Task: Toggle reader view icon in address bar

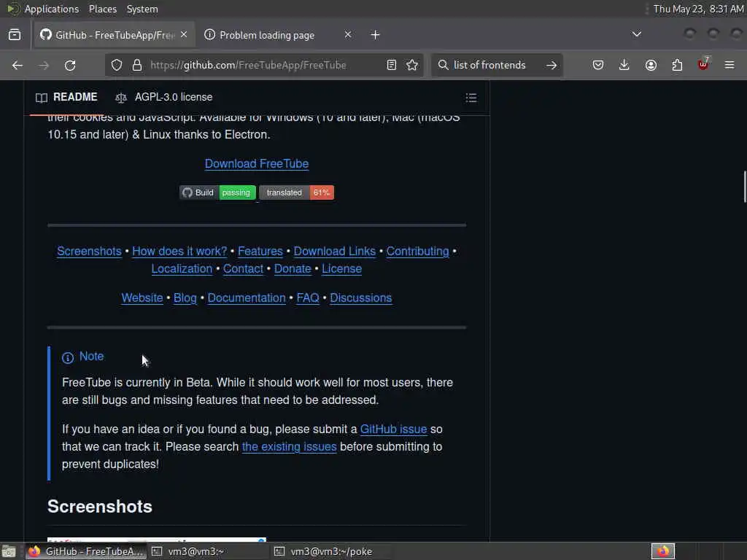Action: coord(392,65)
